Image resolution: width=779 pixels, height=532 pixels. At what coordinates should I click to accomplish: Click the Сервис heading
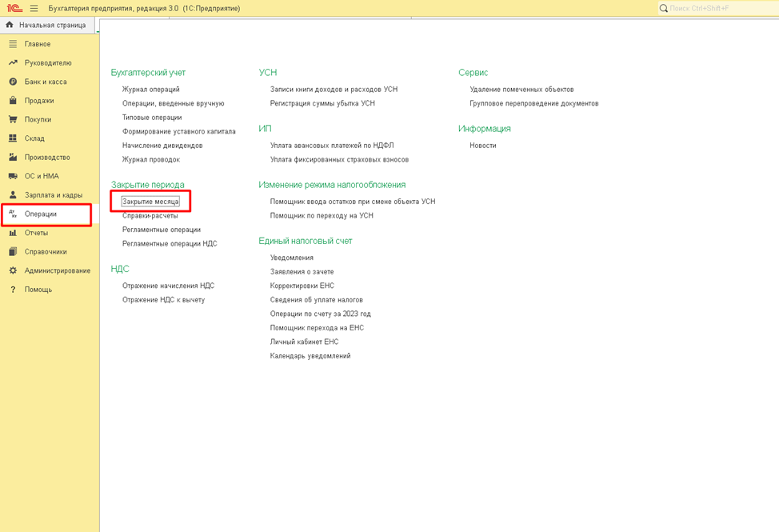tap(473, 73)
